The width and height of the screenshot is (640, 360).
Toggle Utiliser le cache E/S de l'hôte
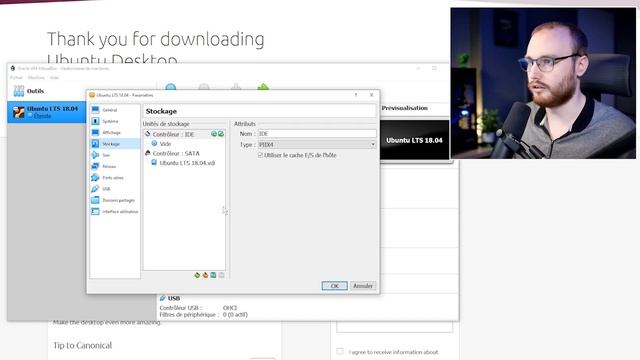pyautogui.click(x=260, y=155)
